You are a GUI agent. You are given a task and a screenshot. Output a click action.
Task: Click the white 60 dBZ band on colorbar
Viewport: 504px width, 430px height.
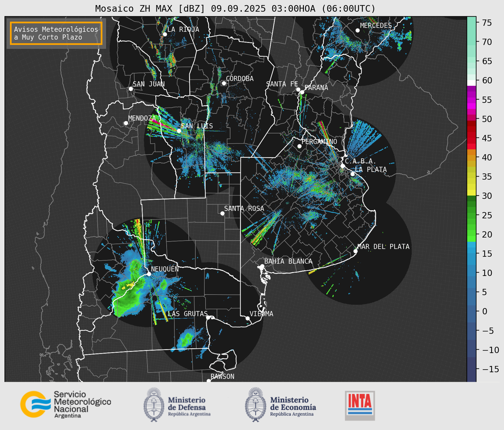point(471,83)
